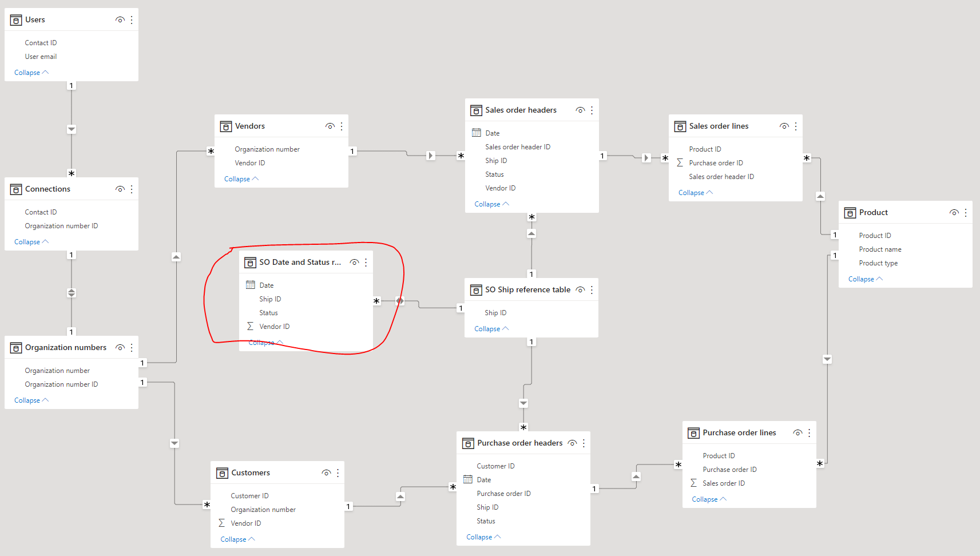Toggle visibility of Sales order lines table
This screenshot has width=980, height=556.
(x=784, y=126)
